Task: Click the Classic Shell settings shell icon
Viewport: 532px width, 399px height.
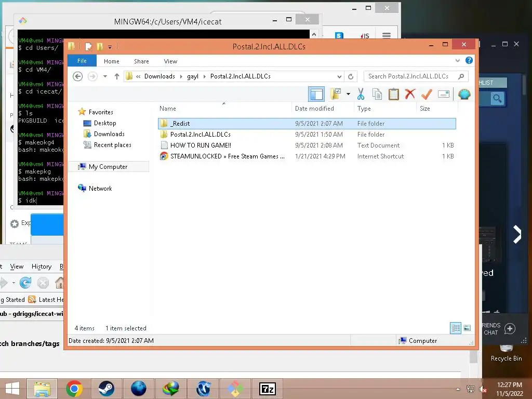Action: coord(464,94)
